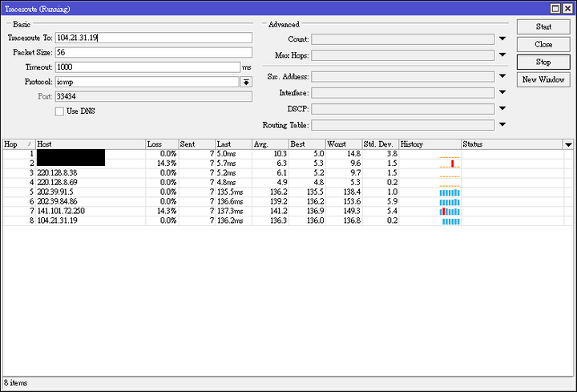Open traceroute in a New Window
The image size is (577, 392).
click(x=543, y=79)
